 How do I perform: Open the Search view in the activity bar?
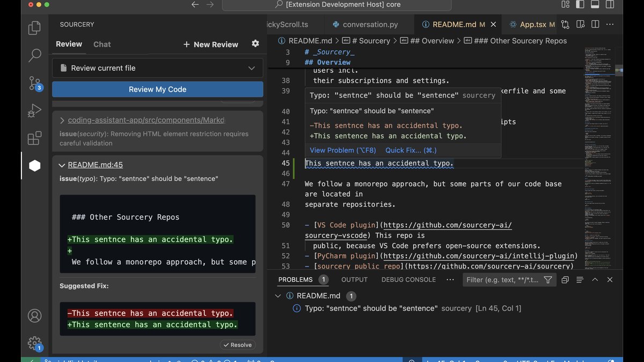(x=35, y=55)
